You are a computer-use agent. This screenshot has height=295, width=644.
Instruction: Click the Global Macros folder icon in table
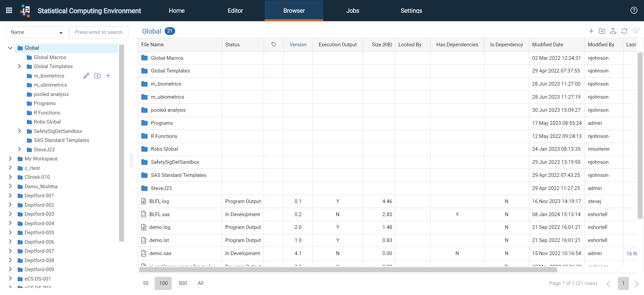coord(145,58)
